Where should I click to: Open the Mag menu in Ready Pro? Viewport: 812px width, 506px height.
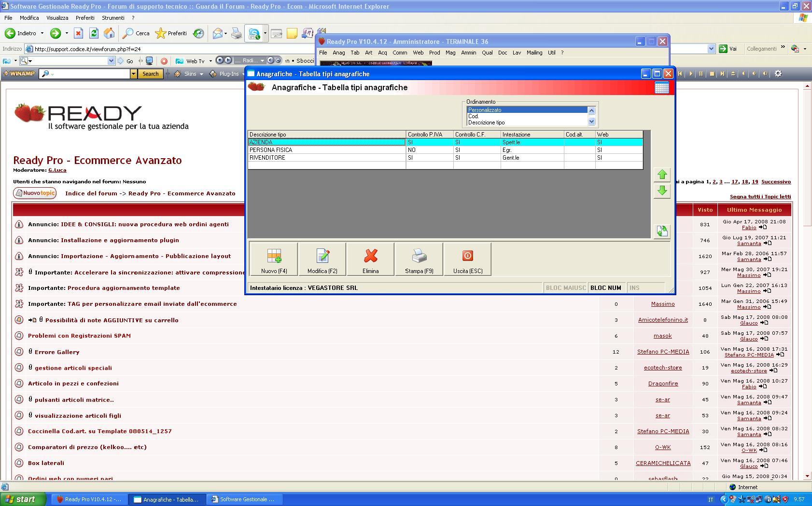[x=450, y=53]
